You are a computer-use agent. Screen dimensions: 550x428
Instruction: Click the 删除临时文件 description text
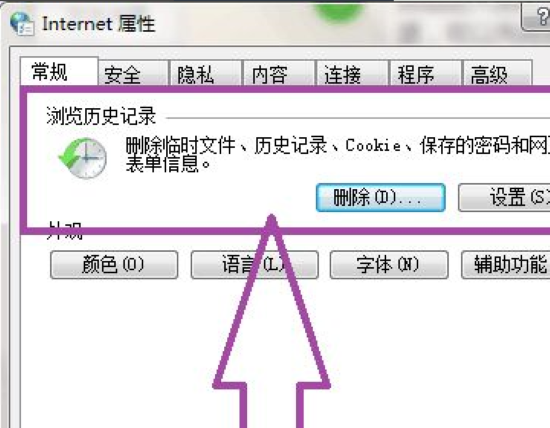338,155
